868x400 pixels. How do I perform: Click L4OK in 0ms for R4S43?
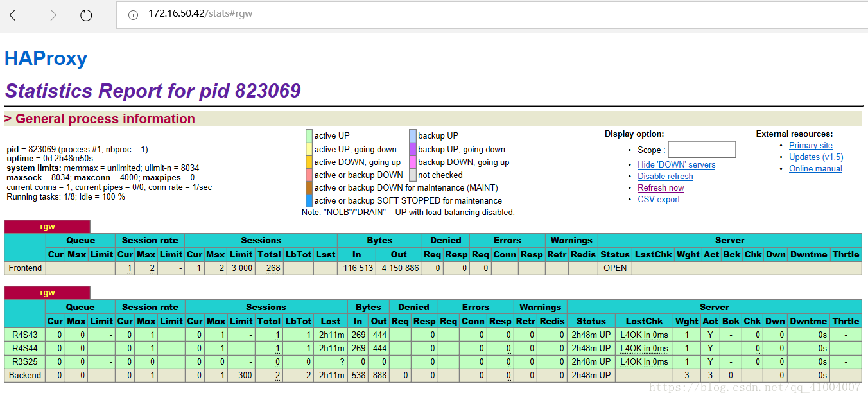(644, 335)
